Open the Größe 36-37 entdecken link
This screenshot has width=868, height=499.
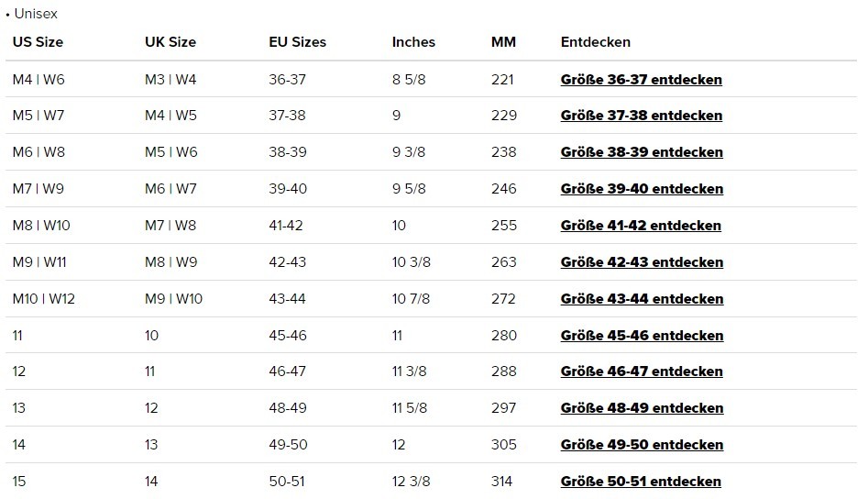(641, 80)
